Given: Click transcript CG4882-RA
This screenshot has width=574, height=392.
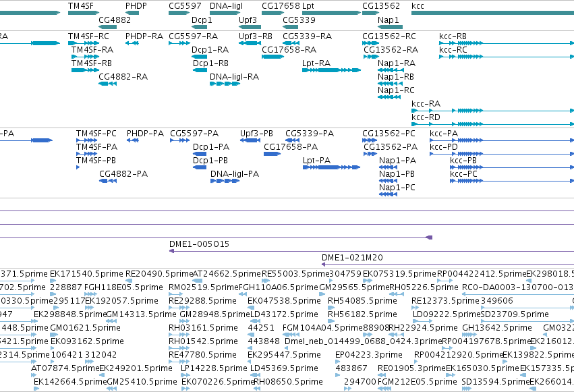Looking at the screenshot, I should (x=108, y=84).
